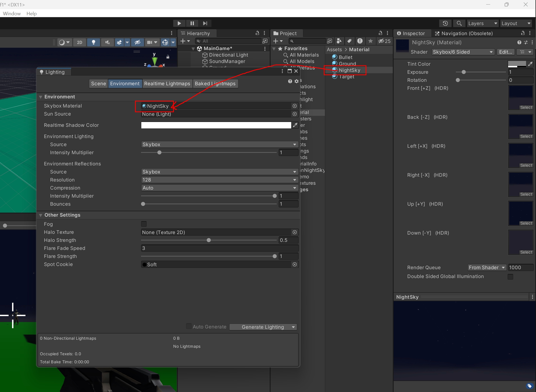The height and width of the screenshot is (392, 536).
Task: Toggle scene lighting bulb icon
Action: [93, 42]
